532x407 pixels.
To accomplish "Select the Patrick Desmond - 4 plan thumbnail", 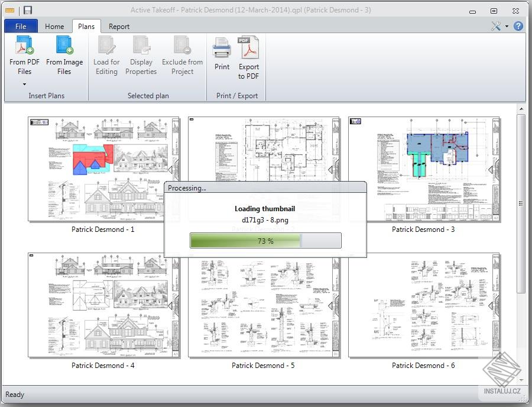I will coord(104,305).
